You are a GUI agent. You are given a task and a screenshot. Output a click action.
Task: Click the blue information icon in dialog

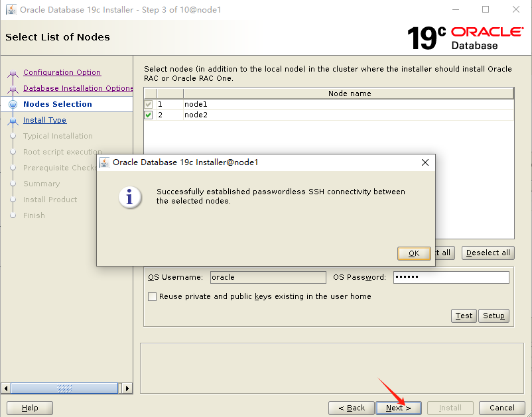pyautogui.click(x=129, y=197)
